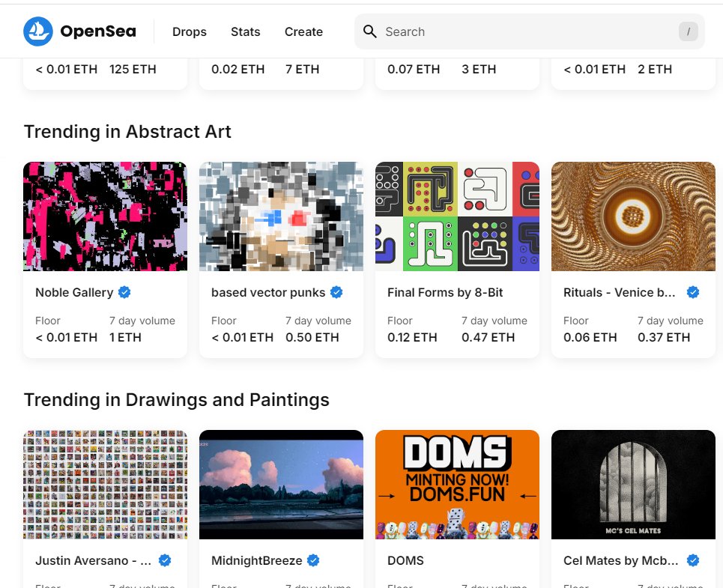Click the slash shortcut key badge
Viewport: 723px width, 588px height.
coord(688,31)
